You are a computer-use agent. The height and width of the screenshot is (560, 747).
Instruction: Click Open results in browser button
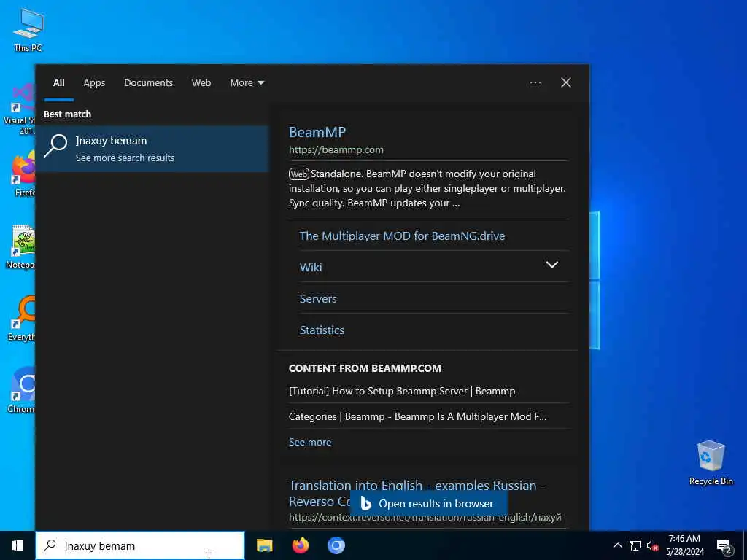429,504
